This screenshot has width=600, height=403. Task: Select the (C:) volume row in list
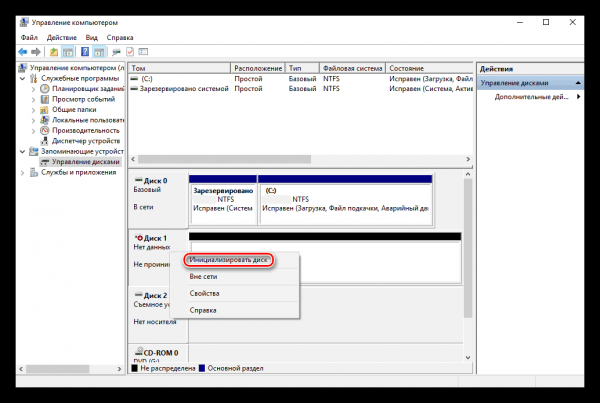pos(301,78)
